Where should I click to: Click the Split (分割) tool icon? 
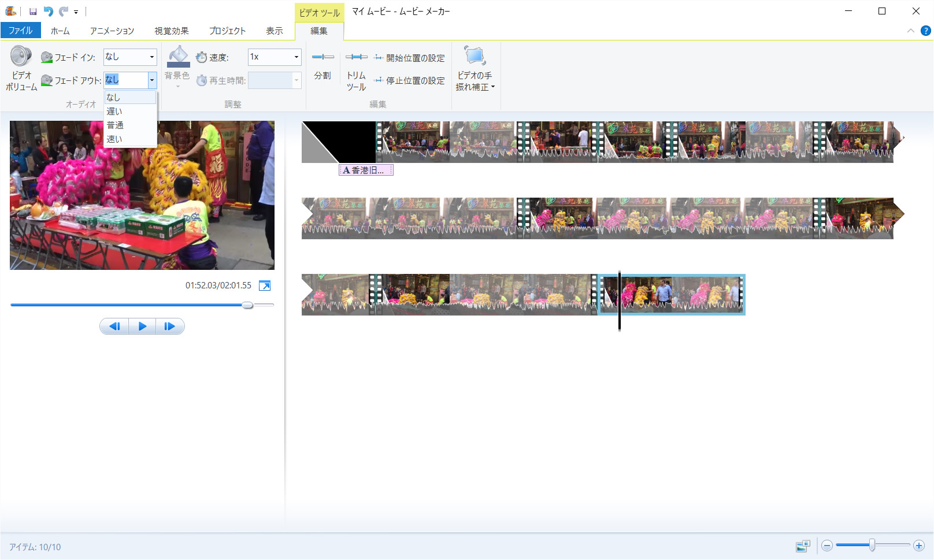pyautogui.click(x=323, y=57)
